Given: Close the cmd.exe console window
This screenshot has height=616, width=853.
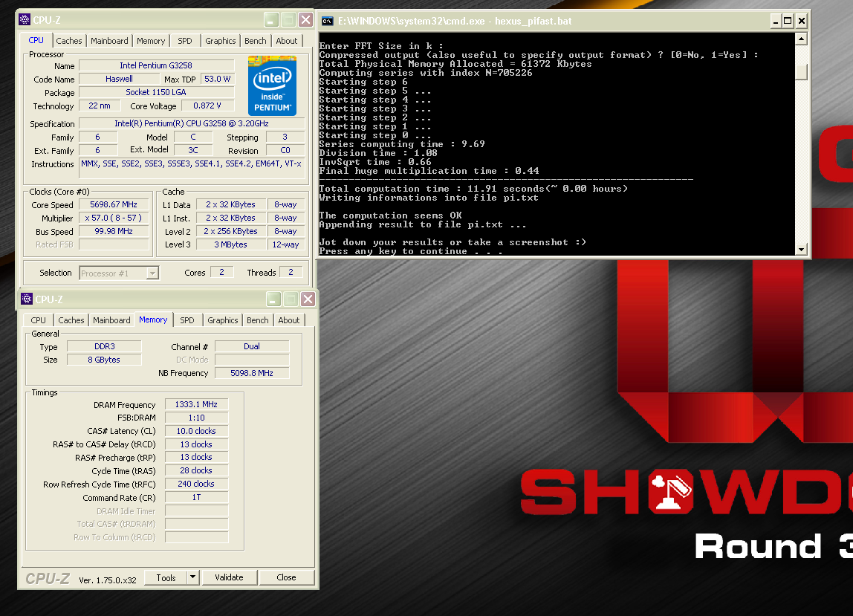Looking at the screenshot, I should coord(801,22).
